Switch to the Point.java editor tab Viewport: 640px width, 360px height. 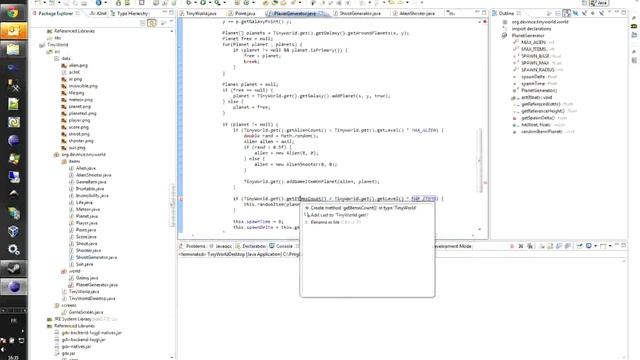click(242, 13)
